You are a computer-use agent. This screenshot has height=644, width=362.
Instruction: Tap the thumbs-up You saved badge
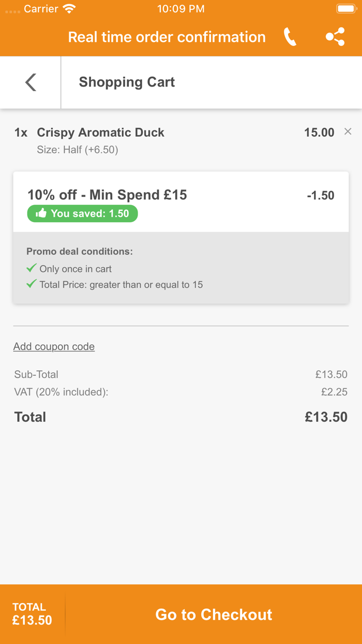coord(83,214)
